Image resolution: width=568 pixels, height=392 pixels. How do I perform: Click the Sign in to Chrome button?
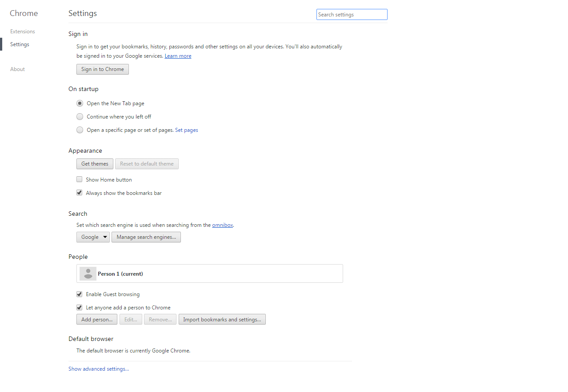click(103, 69)
